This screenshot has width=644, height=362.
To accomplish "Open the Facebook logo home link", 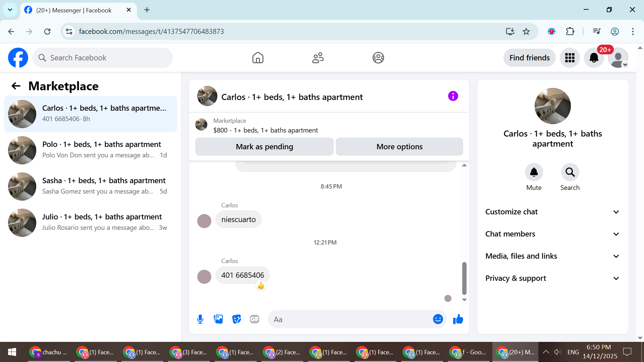I will click(x=18, y=58).
